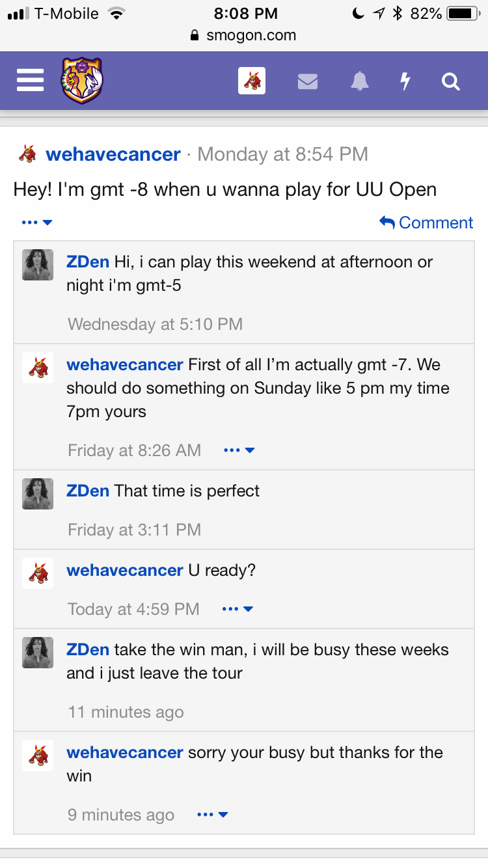Expand options menu under main post
Screen dimensions: 488x868
point(36,223)
